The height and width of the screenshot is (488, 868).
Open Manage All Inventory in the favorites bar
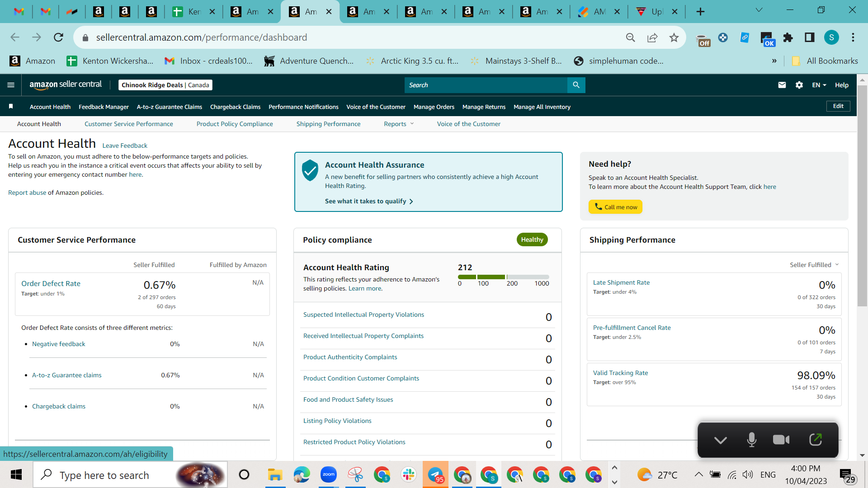pos(542,107)
